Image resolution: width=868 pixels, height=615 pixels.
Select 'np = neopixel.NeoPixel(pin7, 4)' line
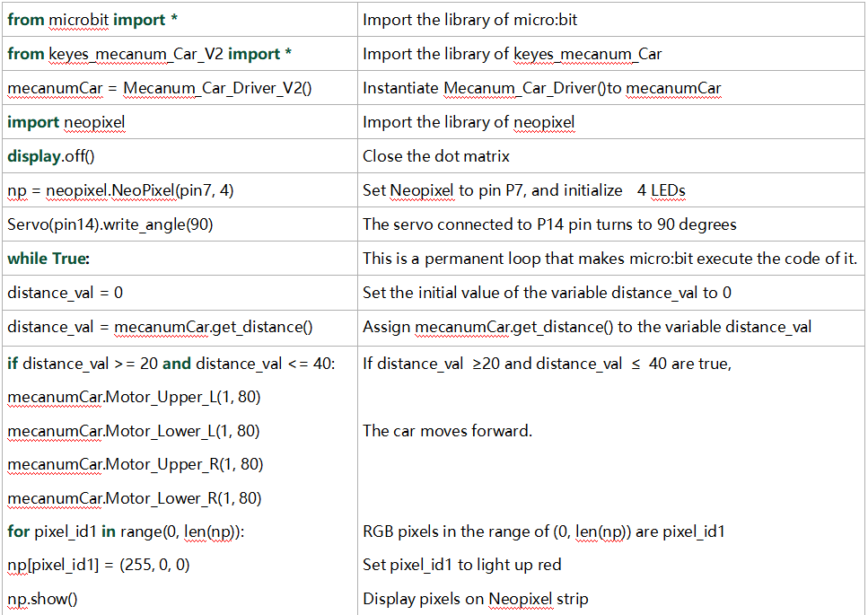coord(120,191)
